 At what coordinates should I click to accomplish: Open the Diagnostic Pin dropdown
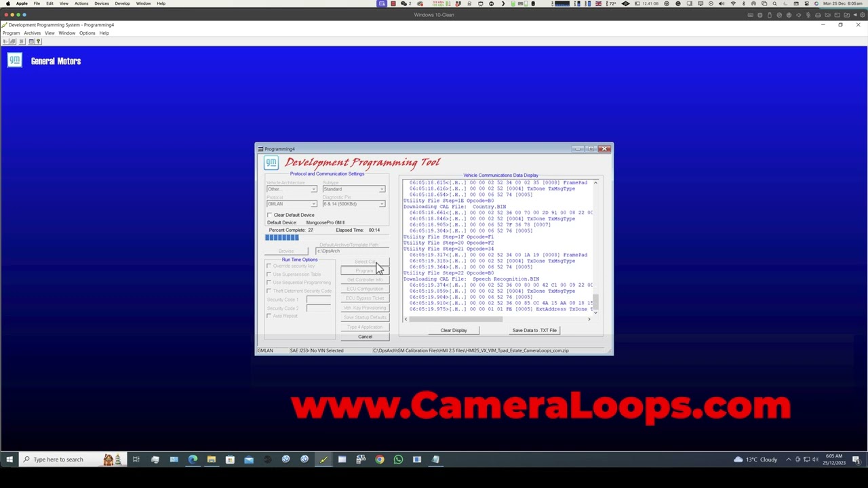[x=353, y=204]
